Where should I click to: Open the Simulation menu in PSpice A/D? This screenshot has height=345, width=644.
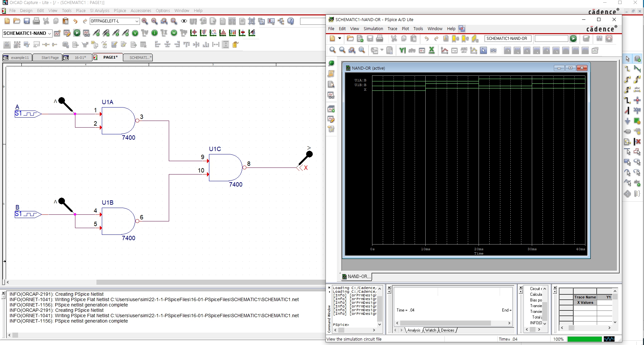pos(373,28)
